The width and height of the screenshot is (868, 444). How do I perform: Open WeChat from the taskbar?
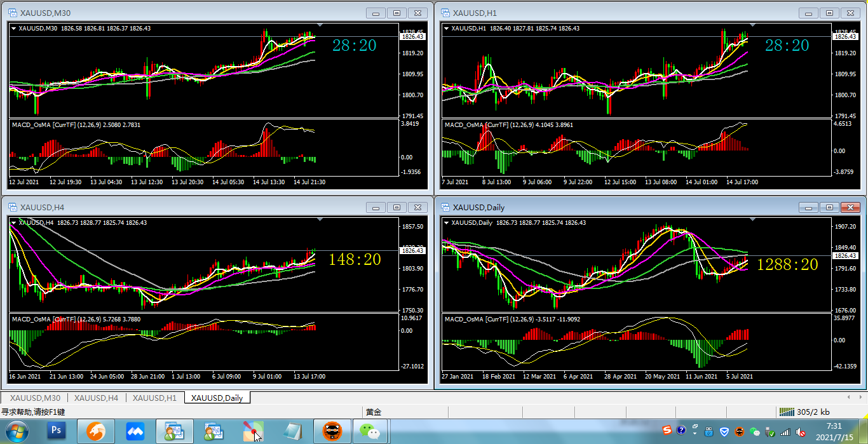pos(372,431)
